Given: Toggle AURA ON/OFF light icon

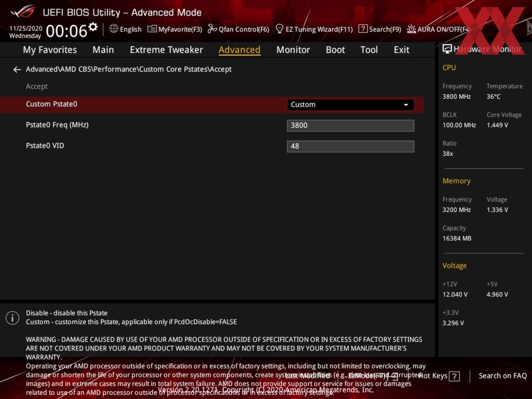Looking at the screenshot, I should pyautogui.click(x=411, y=29).
